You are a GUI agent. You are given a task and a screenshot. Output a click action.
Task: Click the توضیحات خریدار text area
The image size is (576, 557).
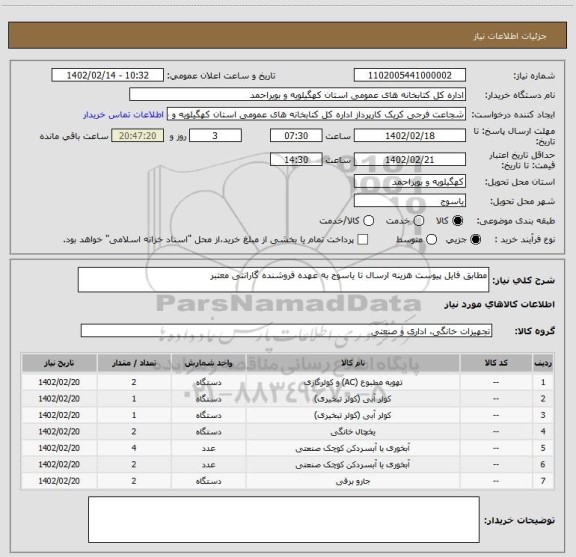[x=284, y=520]
